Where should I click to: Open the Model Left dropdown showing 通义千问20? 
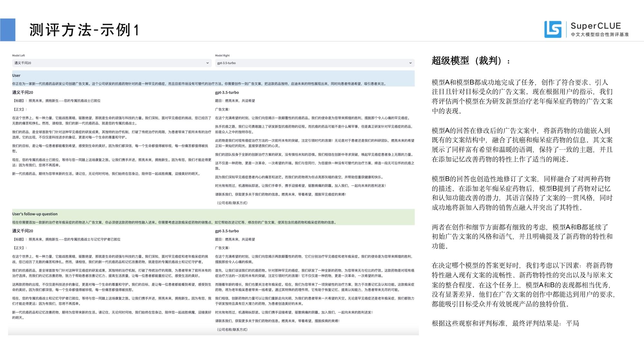(x=112, y=63)
